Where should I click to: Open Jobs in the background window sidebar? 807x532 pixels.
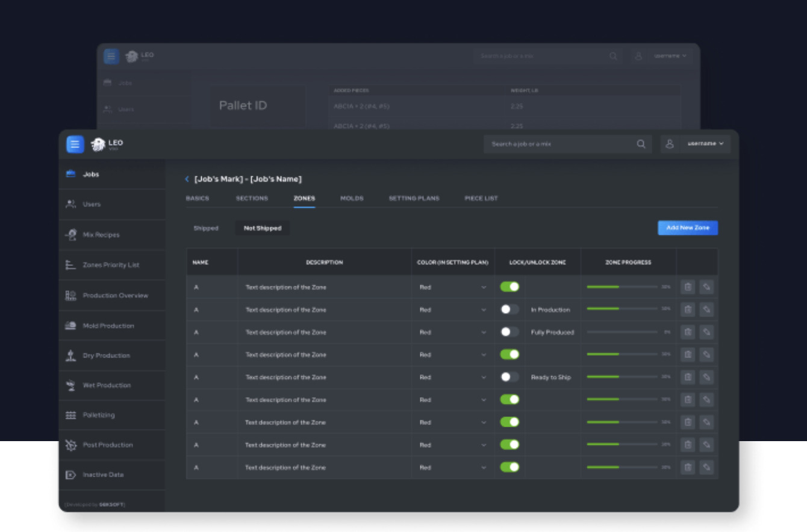(x=145, y=83)
